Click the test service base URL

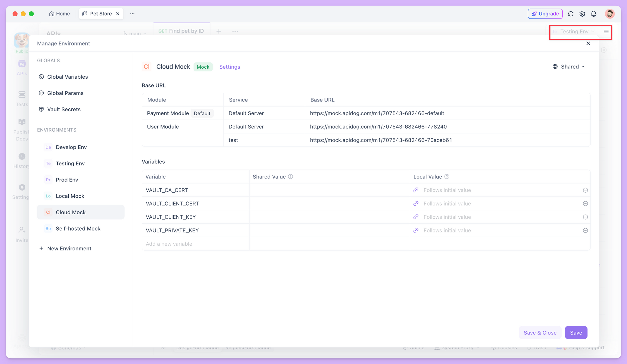point(381,140)
